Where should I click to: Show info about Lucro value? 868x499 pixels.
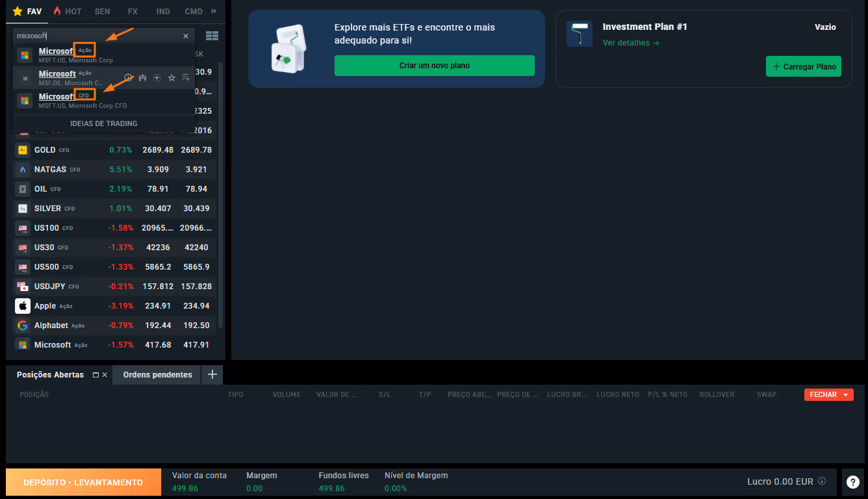822,481
